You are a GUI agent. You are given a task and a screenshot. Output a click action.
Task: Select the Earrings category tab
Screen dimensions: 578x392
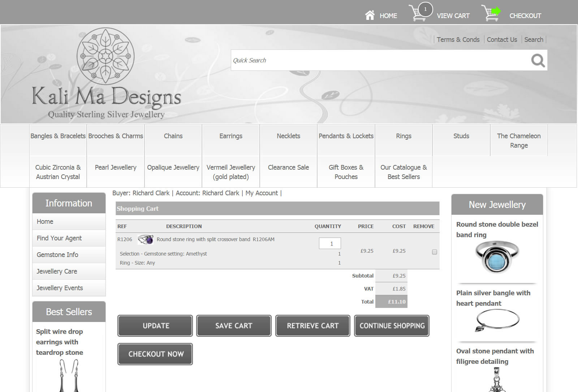click(x=231, y=136)
